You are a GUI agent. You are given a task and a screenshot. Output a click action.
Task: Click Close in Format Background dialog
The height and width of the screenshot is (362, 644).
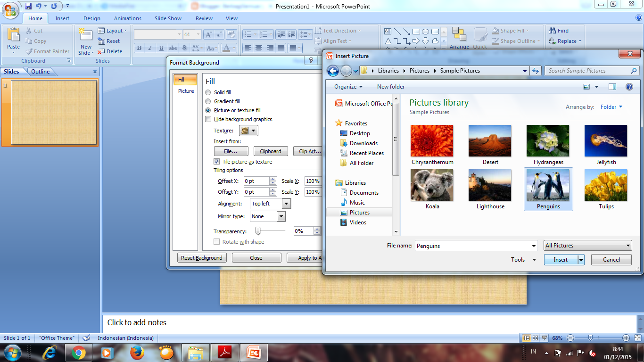(x=256, y=258)
